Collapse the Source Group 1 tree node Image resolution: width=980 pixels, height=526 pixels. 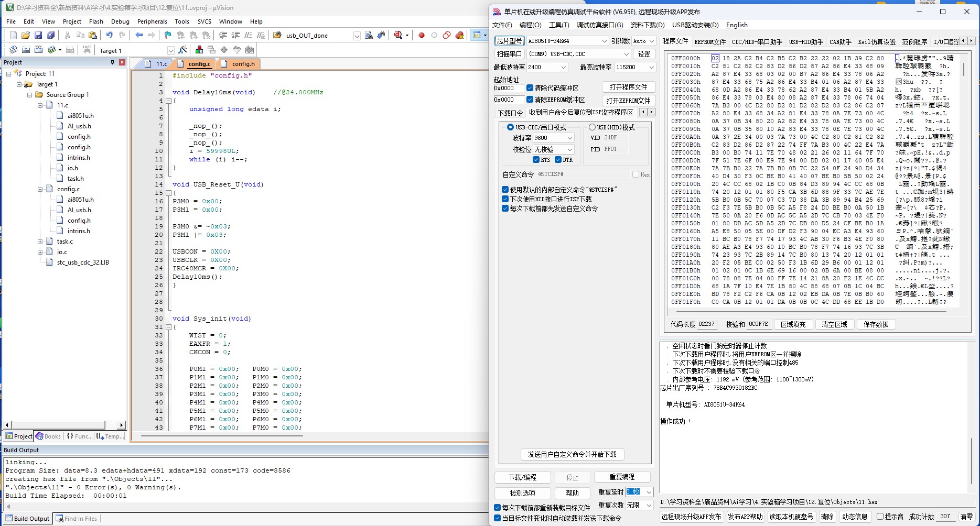coord(30,95)
